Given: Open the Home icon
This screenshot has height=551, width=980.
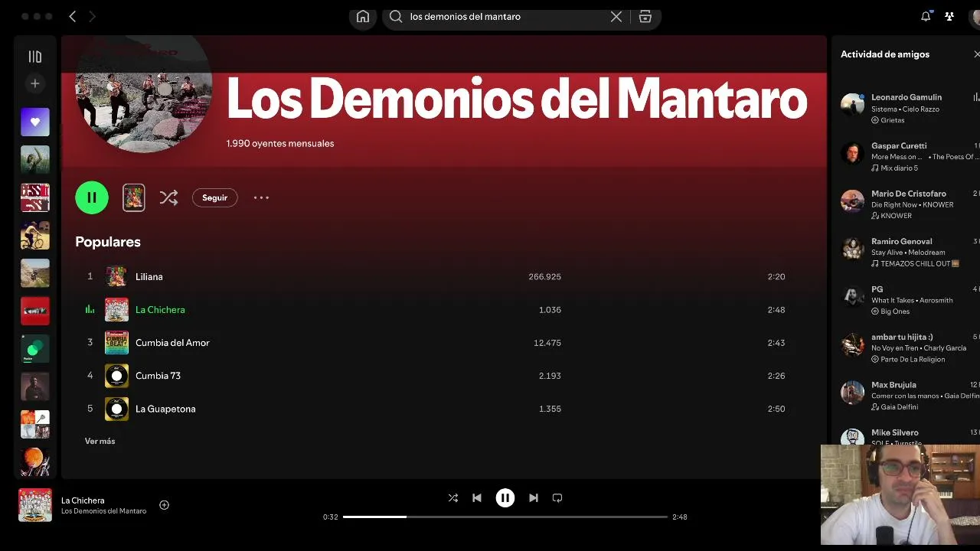Looking at the screenshot, I should 363,16.
